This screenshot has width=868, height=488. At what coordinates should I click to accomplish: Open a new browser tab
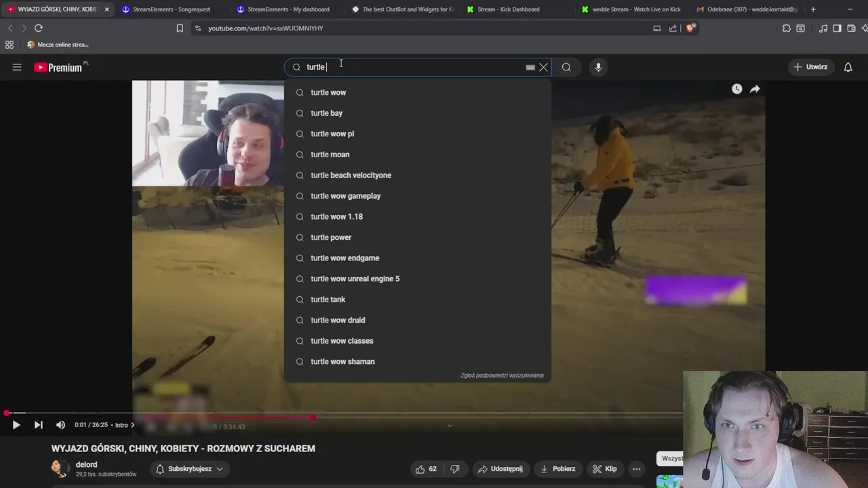[813, 9]
